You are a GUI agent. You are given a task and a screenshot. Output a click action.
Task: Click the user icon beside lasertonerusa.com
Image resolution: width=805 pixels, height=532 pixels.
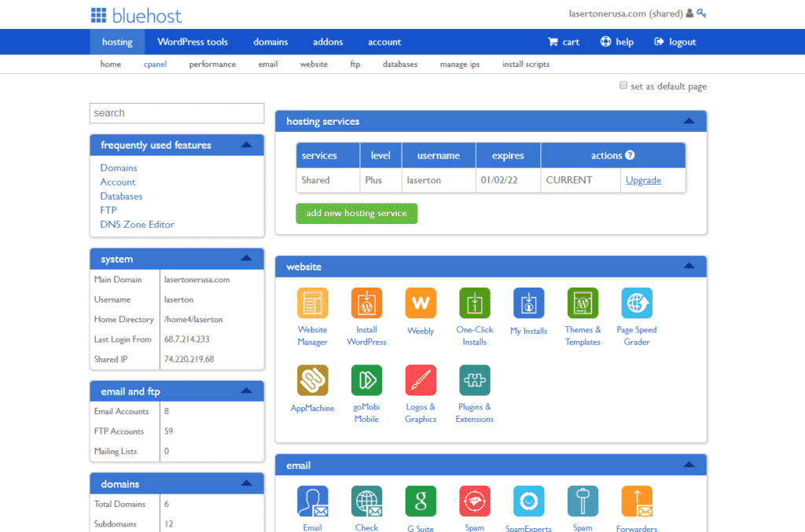[x=689, y=13]
